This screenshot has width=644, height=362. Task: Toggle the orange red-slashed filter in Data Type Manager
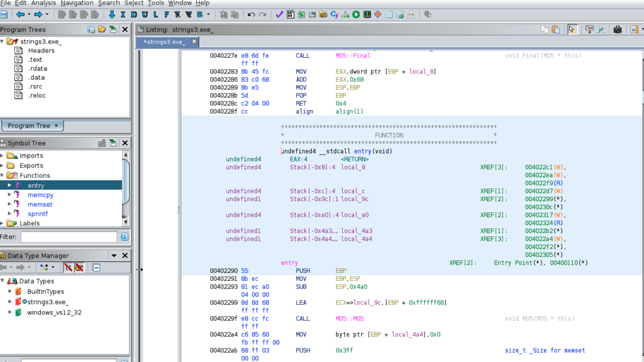(x=79, y=268)
